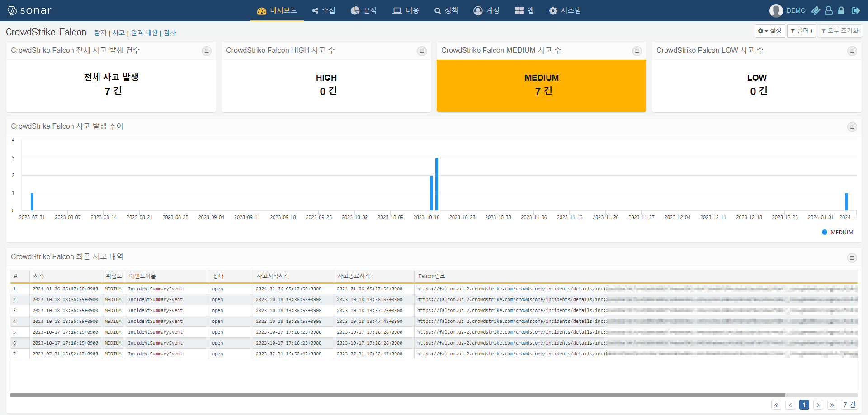Click the 모두 초기화 reset all button

click(840, 31)
